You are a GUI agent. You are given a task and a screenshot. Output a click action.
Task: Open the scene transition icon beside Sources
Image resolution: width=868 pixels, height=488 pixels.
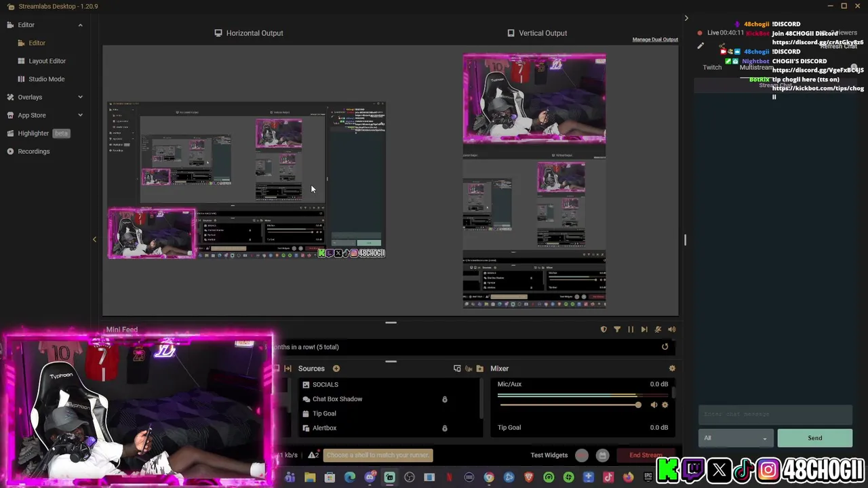click(288, 369)
